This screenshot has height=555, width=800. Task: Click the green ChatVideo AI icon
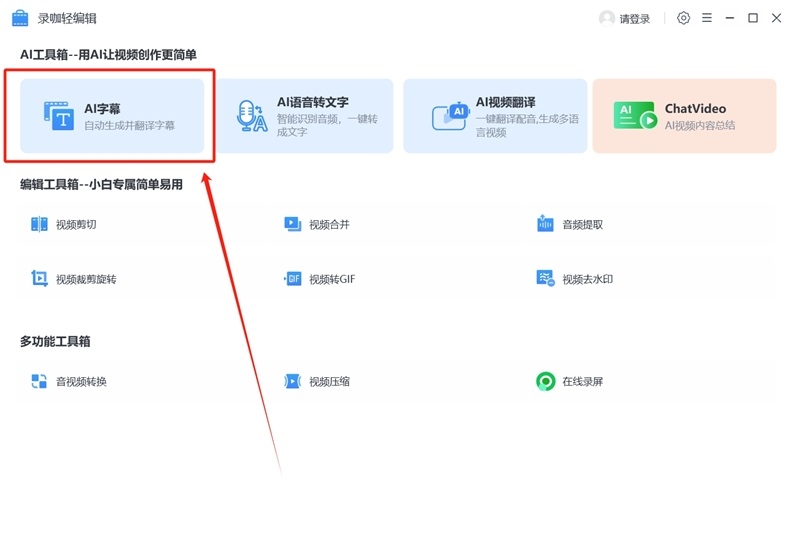(x=635, y=116)
